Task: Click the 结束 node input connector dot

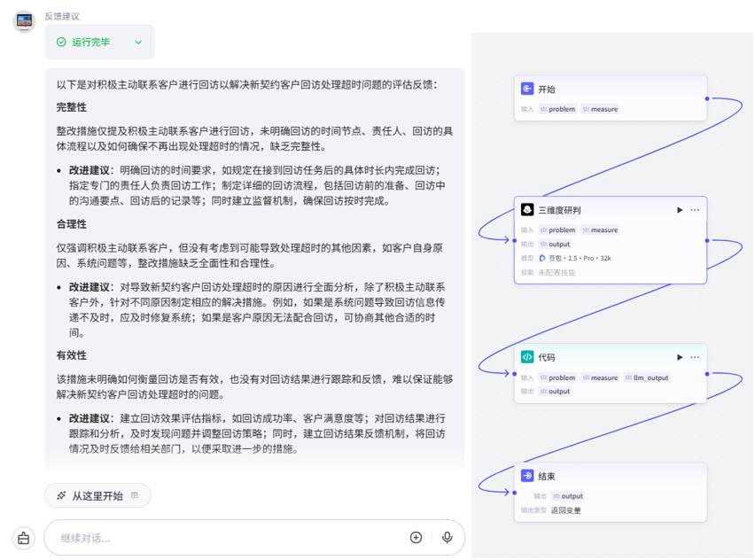Action: coord(515,493)
